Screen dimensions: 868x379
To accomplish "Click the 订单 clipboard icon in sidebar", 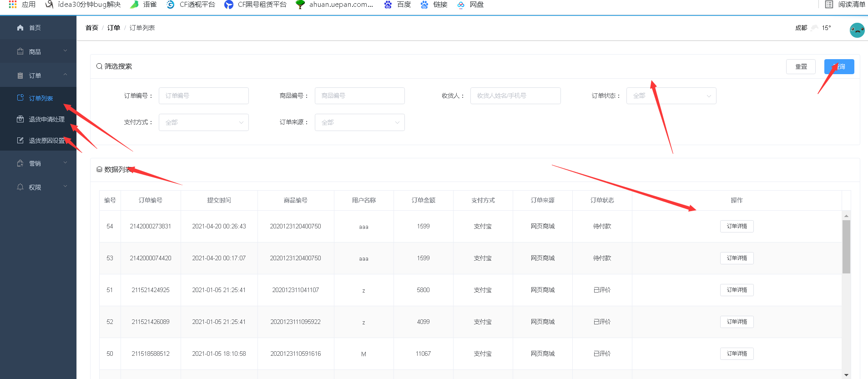I will pos(20,76).
